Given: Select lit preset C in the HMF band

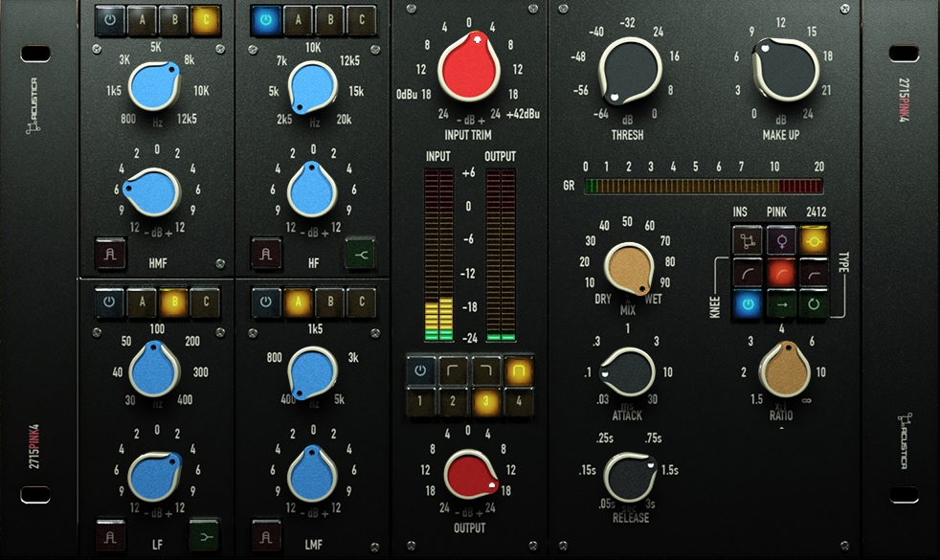Looking at the screenshot, I should (206, 20).
